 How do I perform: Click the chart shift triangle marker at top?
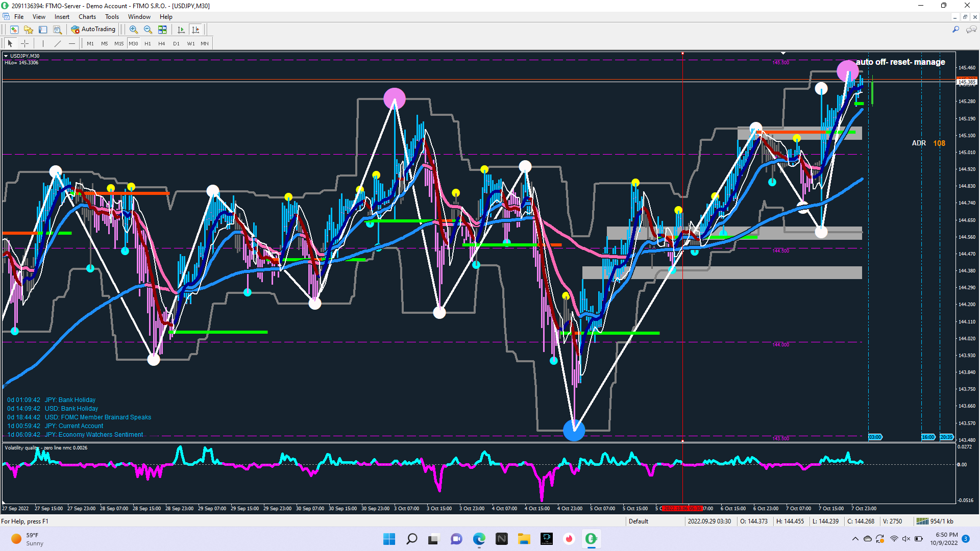pyautogui.click(x=783, y=53)
